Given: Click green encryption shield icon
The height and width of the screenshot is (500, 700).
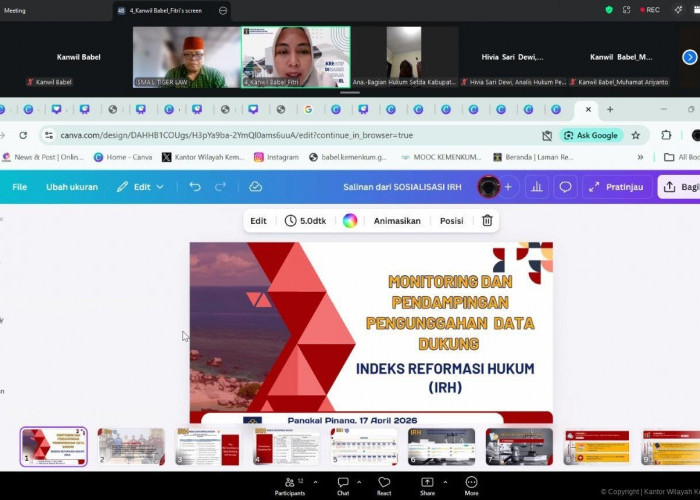Looking at the screenshot, I should coord(609,9).
